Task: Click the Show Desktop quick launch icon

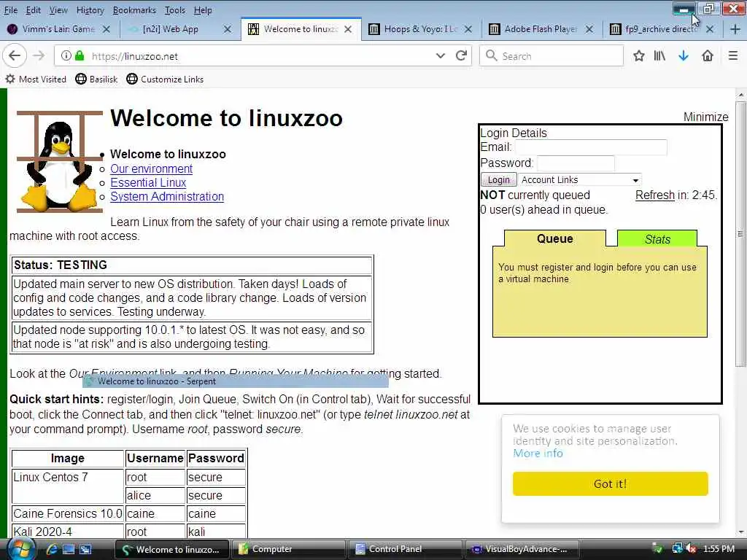Action: tap(69, 550)
